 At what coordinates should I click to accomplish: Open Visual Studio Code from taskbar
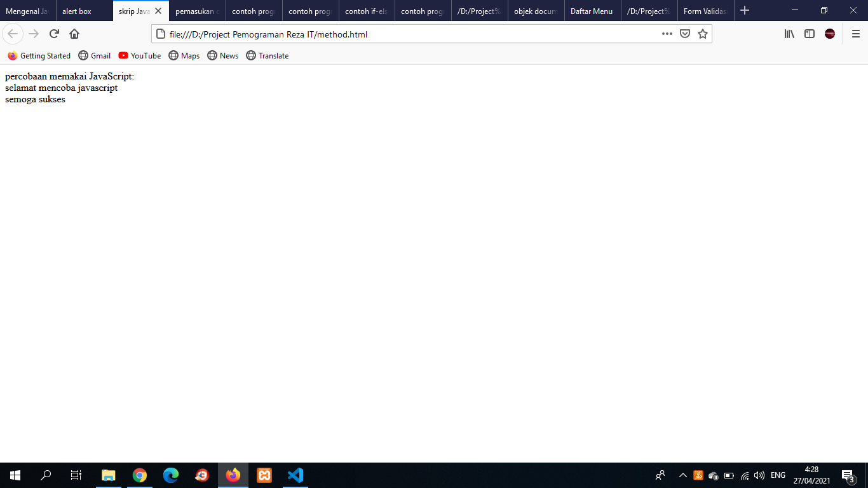click(x=295, y=475)
